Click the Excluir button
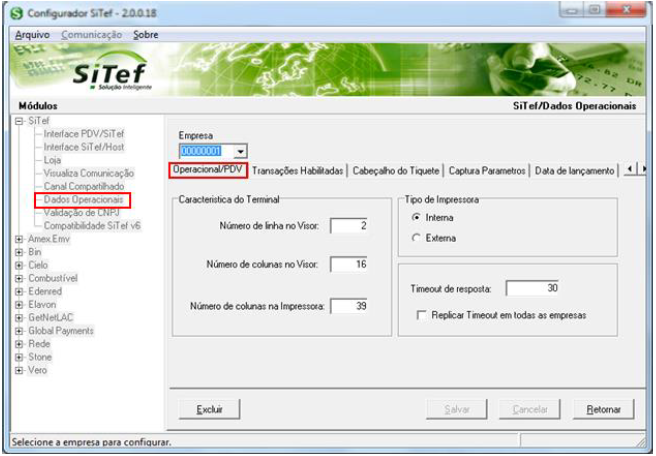The image size is (656, 456). coord(209,409)
